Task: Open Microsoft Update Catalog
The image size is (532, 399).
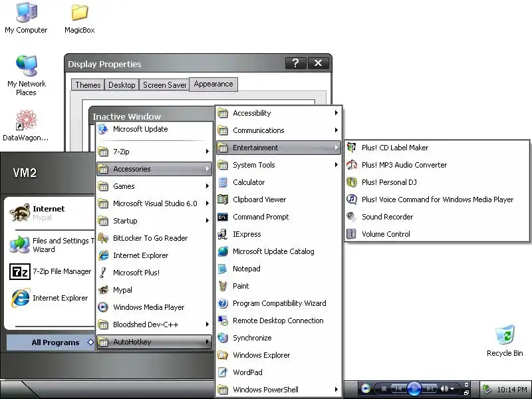Action: (x=278, y=251)
